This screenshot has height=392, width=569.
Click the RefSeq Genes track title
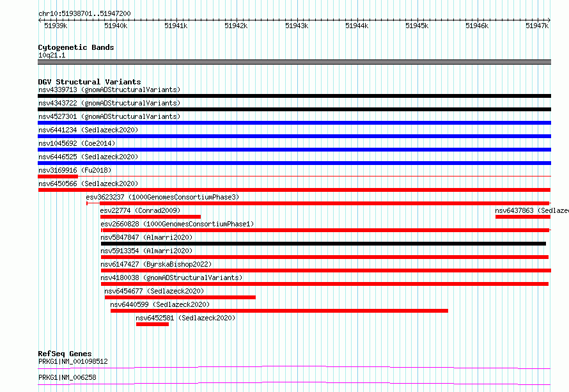[x=65, y=354]
